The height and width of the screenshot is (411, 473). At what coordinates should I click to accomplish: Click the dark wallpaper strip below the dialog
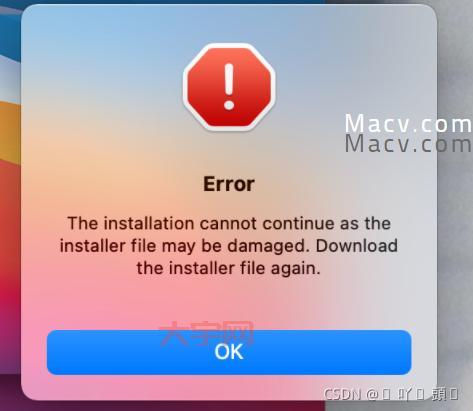point(167,406)
